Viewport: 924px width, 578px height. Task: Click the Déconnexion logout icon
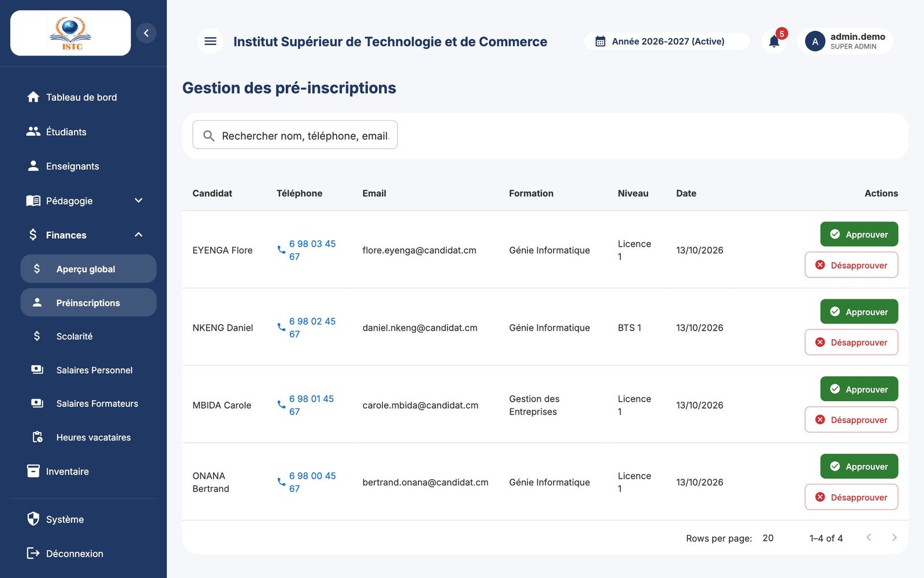click(33, 553)
